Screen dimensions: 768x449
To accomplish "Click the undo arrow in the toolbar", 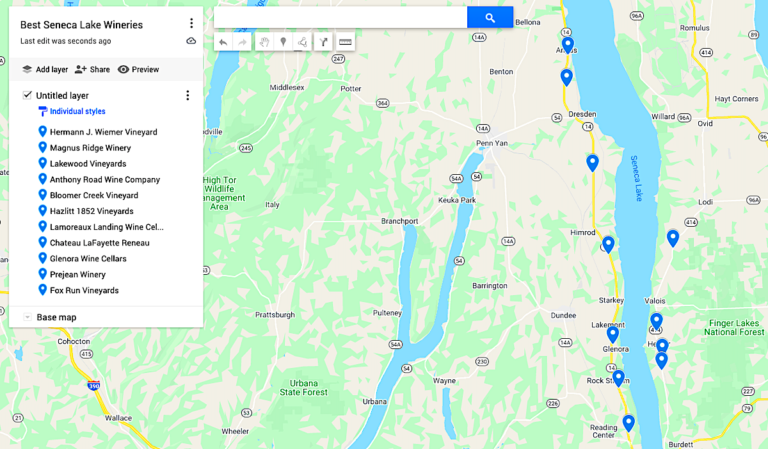I will tap(223, 42).
